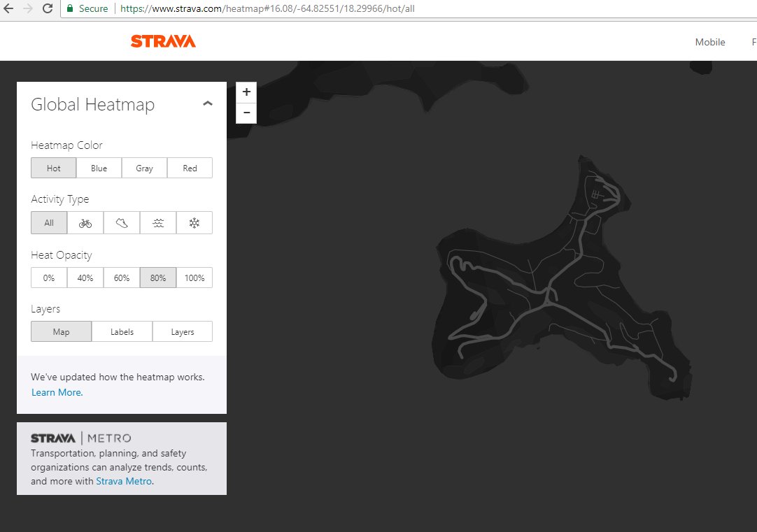Screen dimensions: 757x532
Task: Click the Activity Type label
Action: click(x=60, y=199)
